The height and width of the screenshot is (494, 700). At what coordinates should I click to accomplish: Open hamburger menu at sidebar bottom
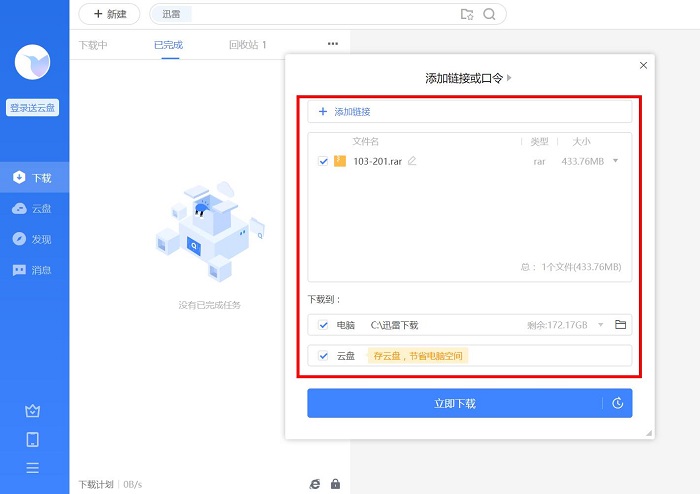(x=32, y=468)
